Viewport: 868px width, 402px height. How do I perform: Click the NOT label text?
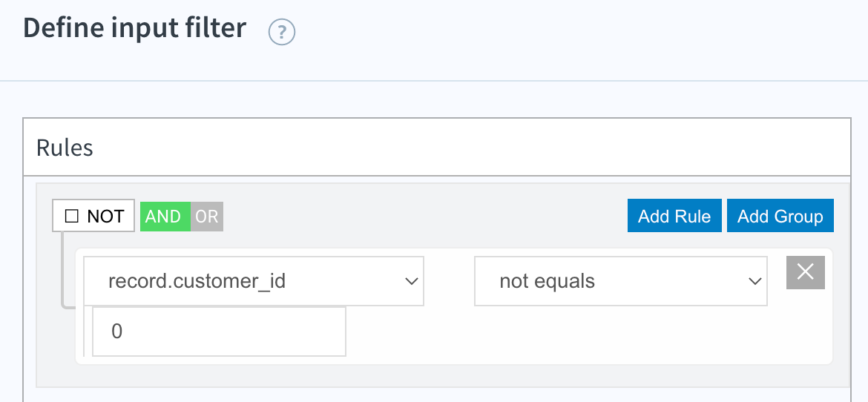(x=105, y=217)
